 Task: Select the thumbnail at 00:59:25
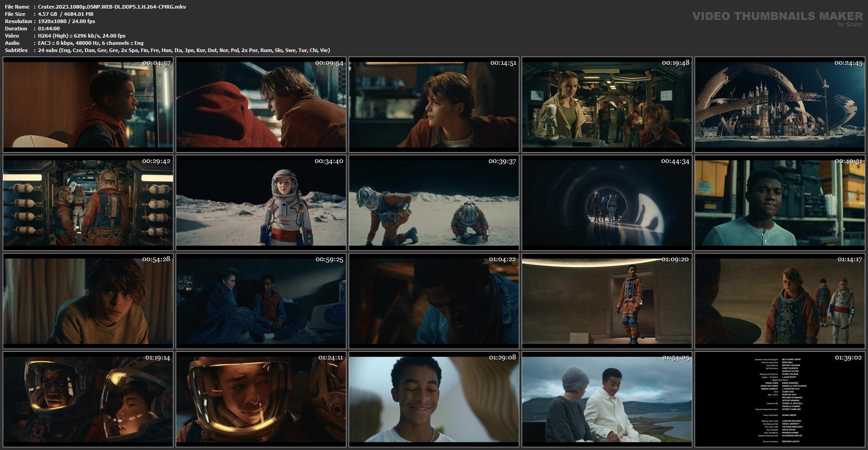261,301
